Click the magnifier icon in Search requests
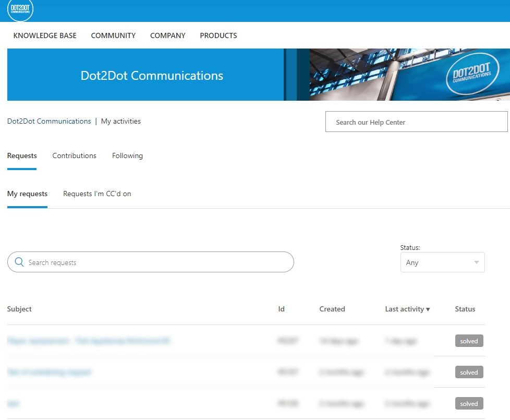This screenshot has width=510, height=420. tap(19, 262)
